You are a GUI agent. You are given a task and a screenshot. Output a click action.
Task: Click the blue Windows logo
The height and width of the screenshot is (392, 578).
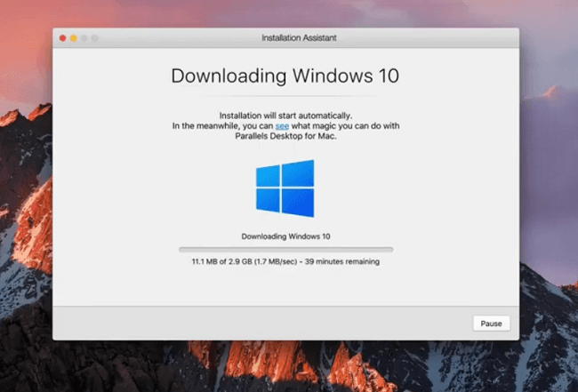tap(285, 188)
